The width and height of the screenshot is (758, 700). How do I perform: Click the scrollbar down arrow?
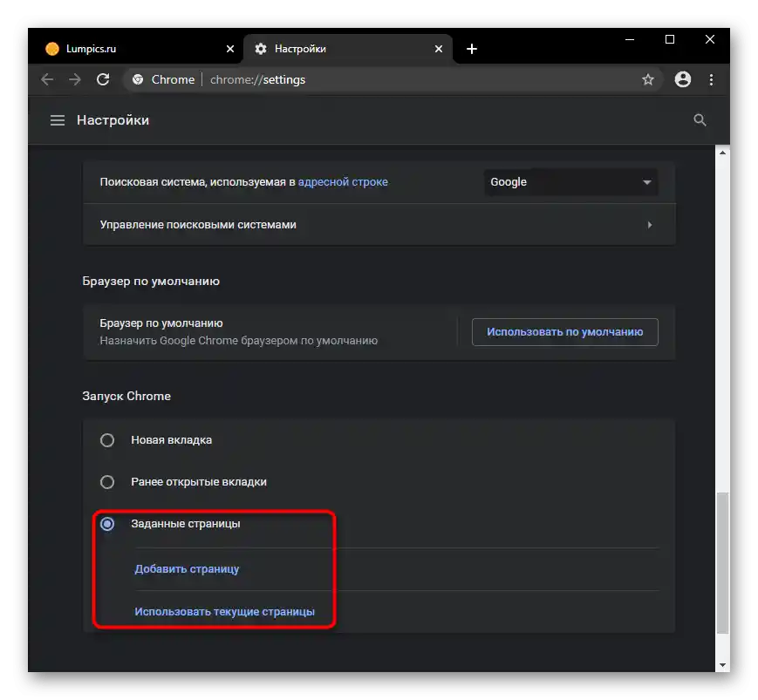tap(722, 665)
